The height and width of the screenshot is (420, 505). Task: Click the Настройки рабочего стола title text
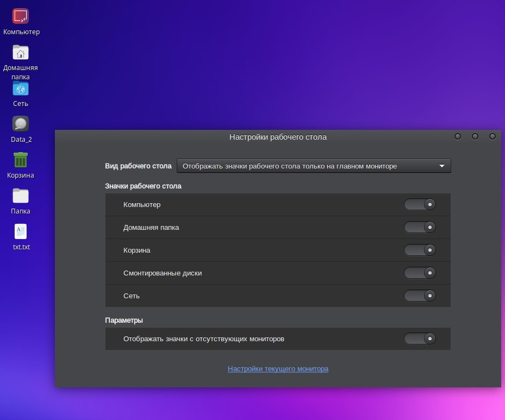pyautogui.click(x=278, y=137)
